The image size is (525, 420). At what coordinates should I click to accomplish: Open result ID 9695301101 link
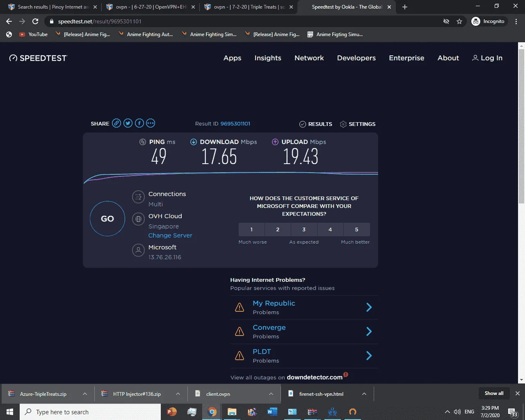tap(235, 123)
